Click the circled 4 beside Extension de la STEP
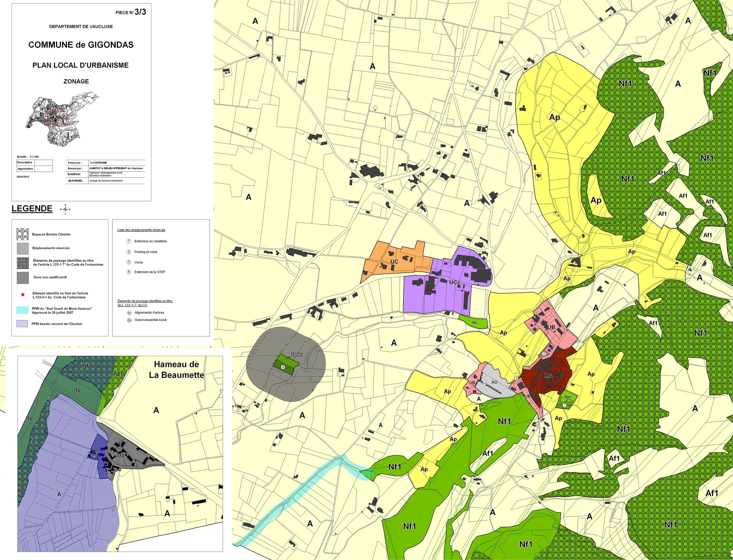The width and height of the screenshot is (733, 560). 129,272
